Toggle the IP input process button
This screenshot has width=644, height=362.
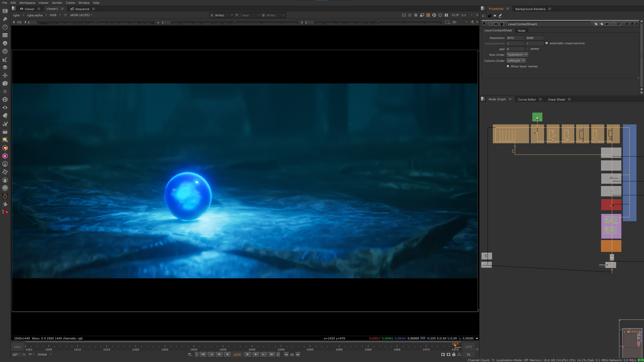tap(66, 15)
